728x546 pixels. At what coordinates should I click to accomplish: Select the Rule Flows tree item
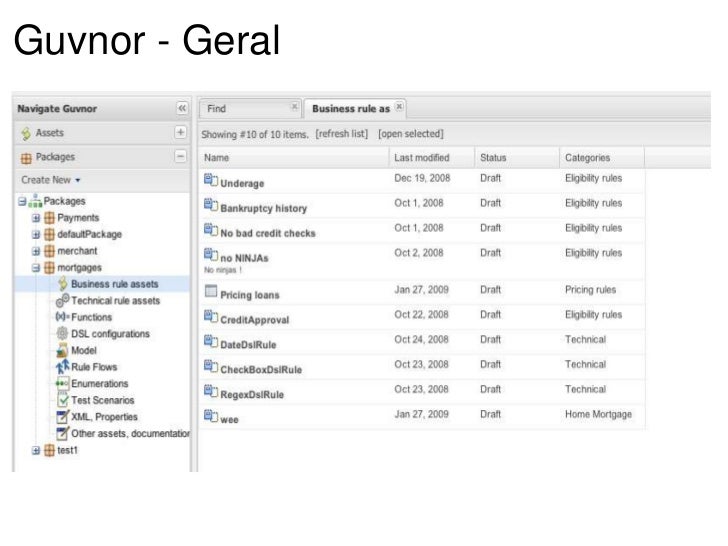click(x=94, y=367)
